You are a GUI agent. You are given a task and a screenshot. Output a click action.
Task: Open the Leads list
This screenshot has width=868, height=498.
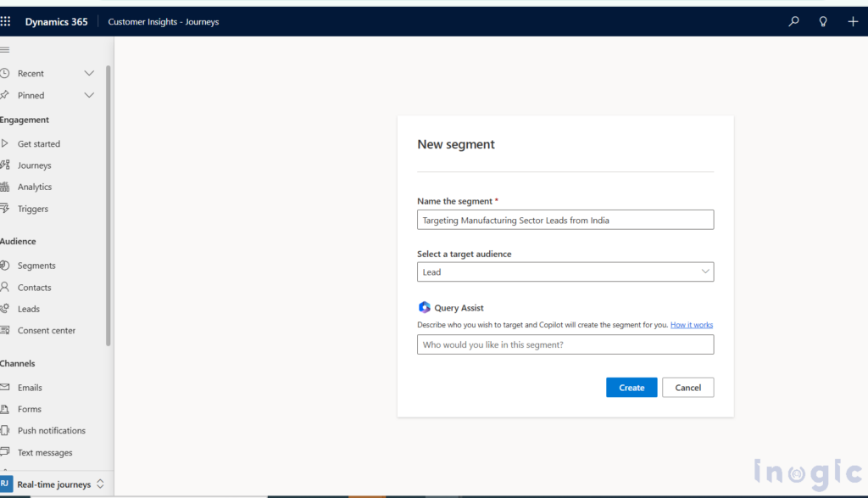point(30,308)
